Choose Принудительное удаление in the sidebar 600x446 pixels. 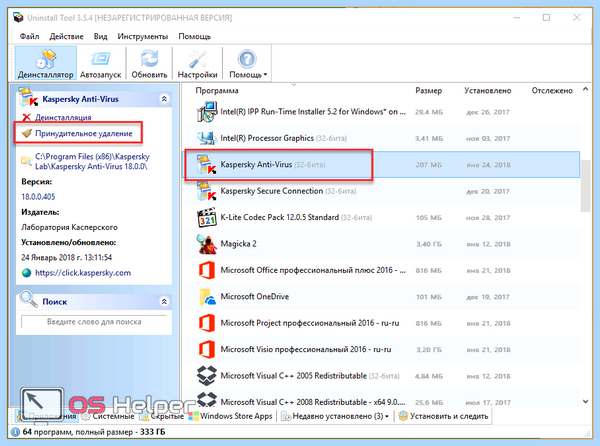[84, 133]
